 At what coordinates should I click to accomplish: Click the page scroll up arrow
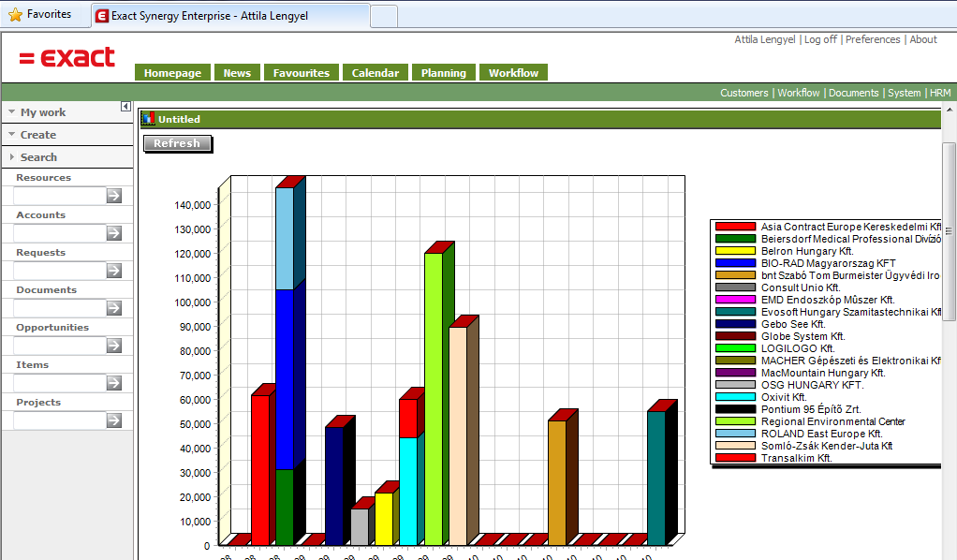[950, 110]
